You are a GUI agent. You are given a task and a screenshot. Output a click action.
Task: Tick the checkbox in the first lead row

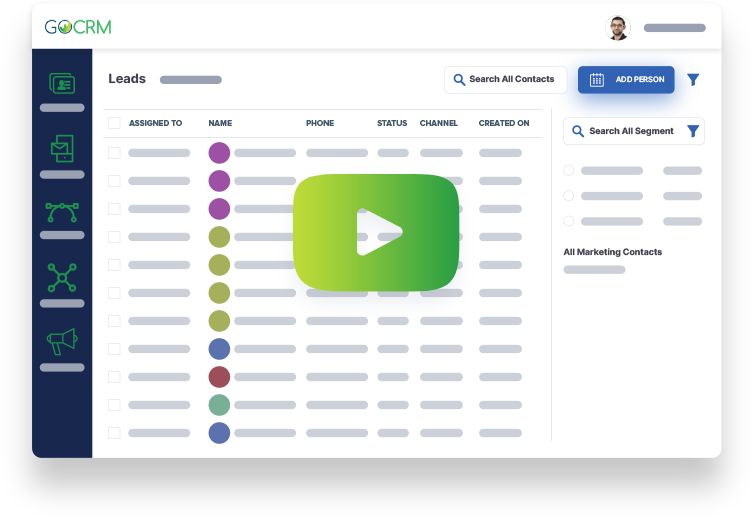(x=114, y=153)
